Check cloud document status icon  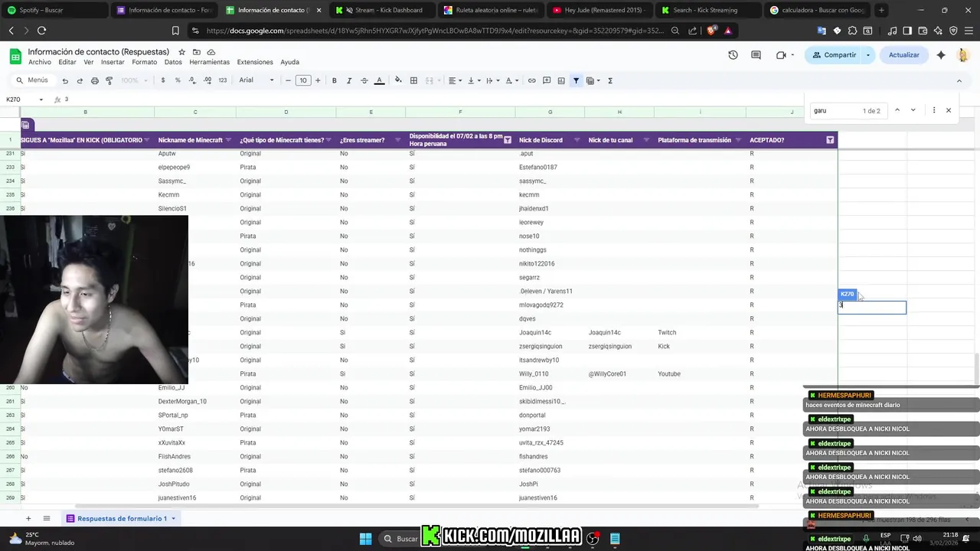coord(211,52)
